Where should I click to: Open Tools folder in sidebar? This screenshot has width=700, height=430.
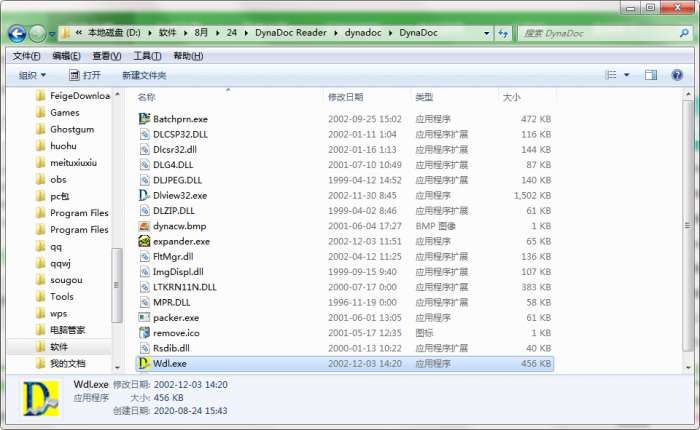54,297
